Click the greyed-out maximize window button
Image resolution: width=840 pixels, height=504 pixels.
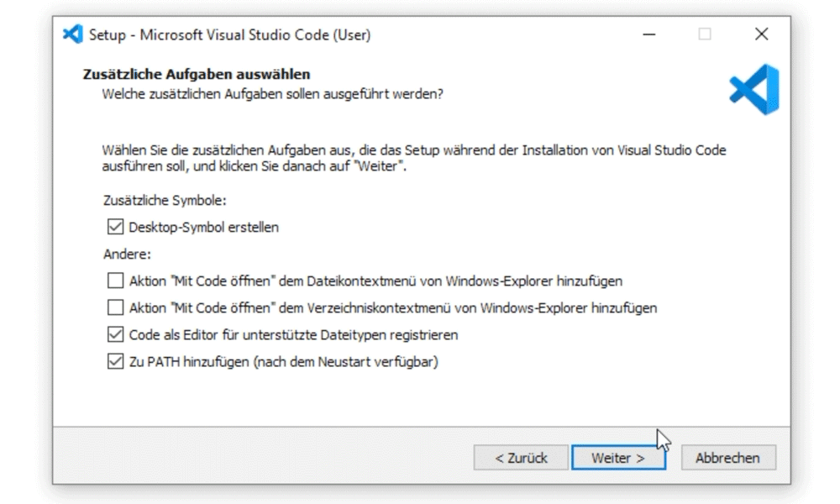tap(705, 34)
